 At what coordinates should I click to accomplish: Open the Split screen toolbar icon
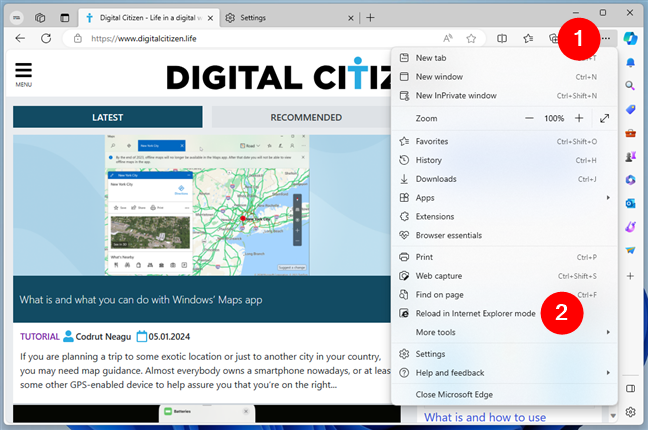[502, 38]
